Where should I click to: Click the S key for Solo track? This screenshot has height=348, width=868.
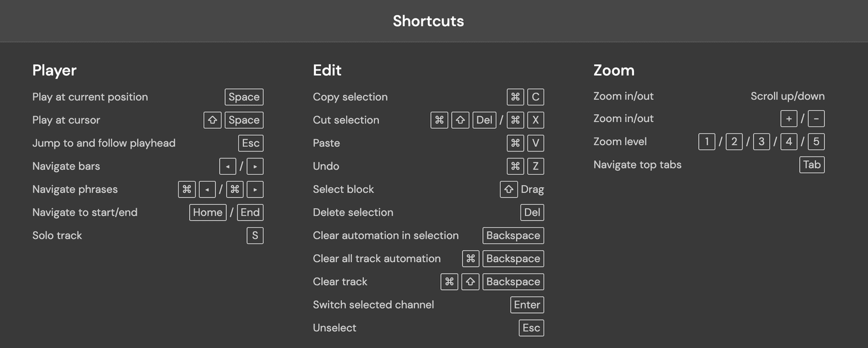tap(255, 235)
